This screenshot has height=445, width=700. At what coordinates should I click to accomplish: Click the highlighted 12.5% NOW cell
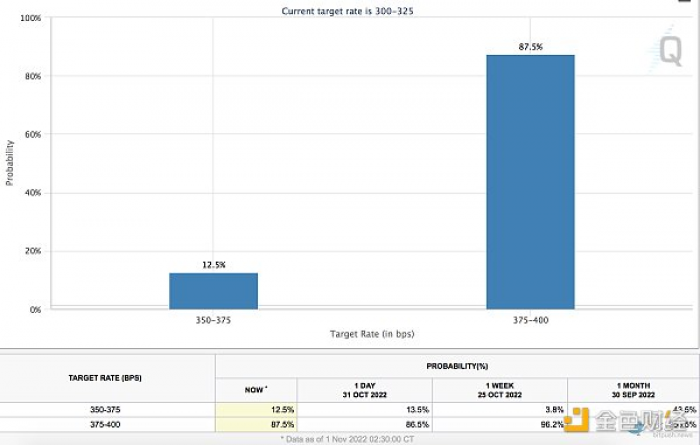point(256,409)
